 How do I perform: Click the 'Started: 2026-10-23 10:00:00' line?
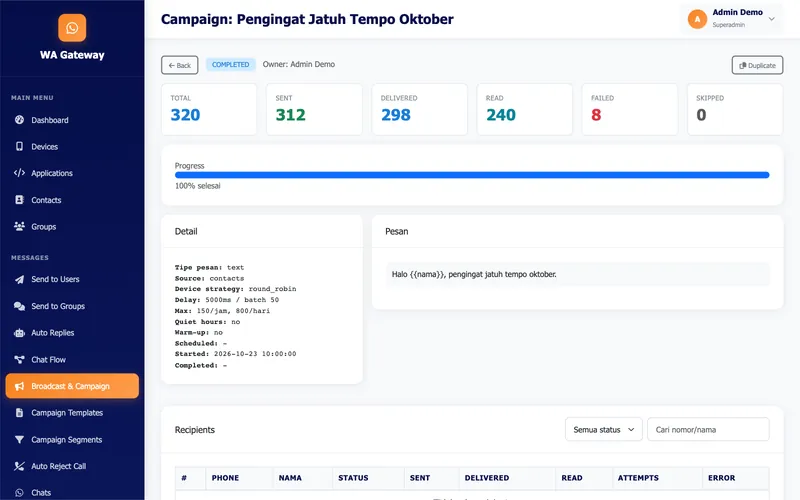point(235,354)
